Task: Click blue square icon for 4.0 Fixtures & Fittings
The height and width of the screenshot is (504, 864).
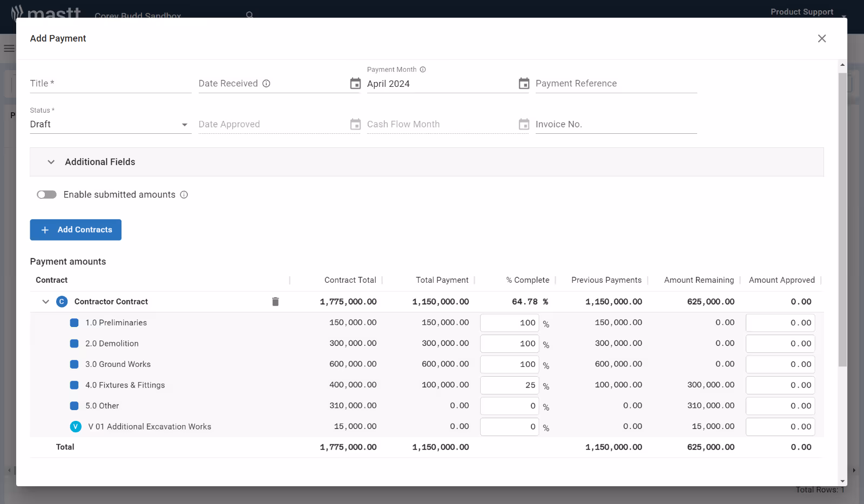Action: coord(75,385)
